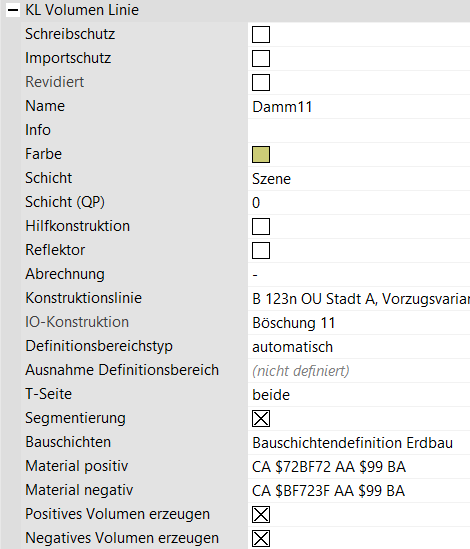Enable the Schreibschutz checkbox

coord(261,34)
